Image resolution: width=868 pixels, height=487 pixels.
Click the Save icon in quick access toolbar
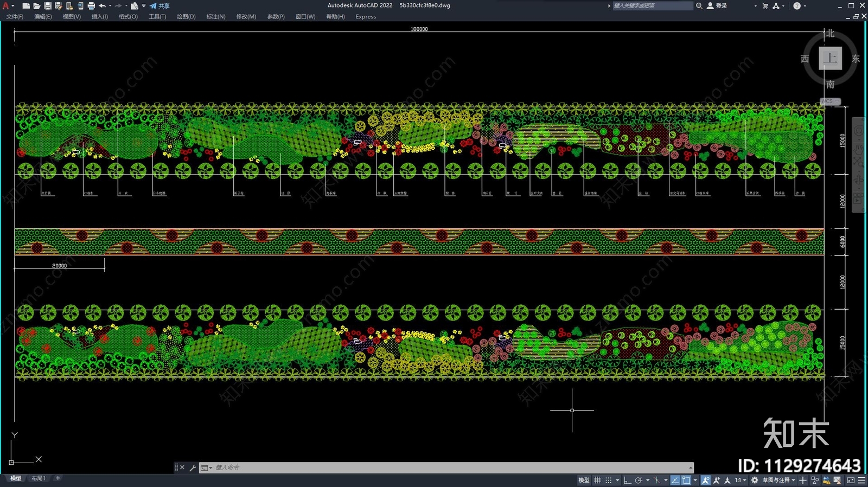click(x=48, y=6)
